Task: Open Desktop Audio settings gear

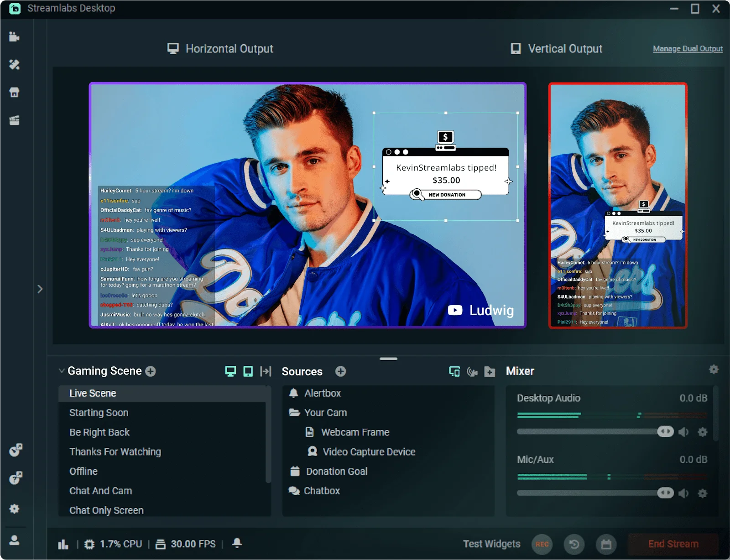Action: tap(703, 432)
